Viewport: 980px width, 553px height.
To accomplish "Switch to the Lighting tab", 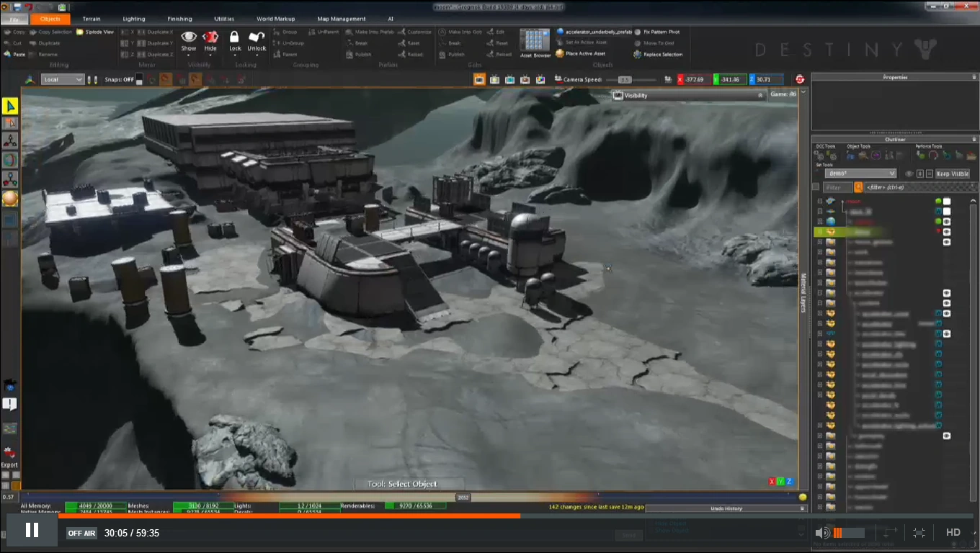I will click(x=134, y=19).
